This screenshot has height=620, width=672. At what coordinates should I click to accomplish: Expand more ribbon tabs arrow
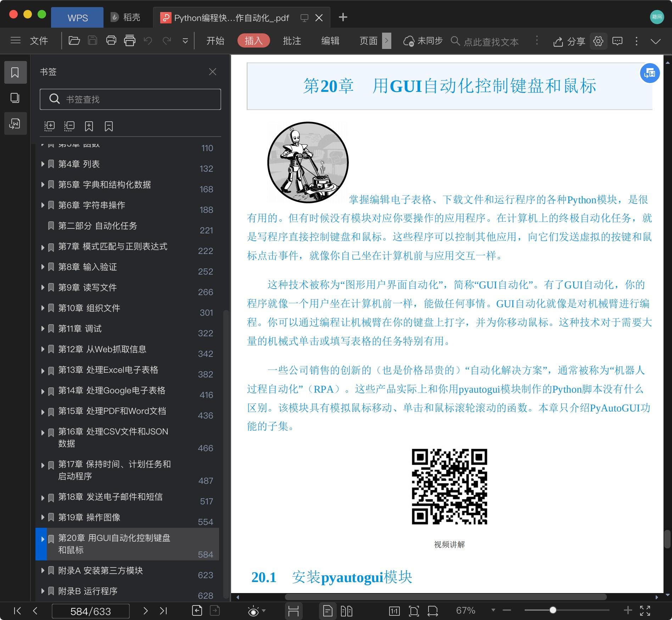pos(387,41)
